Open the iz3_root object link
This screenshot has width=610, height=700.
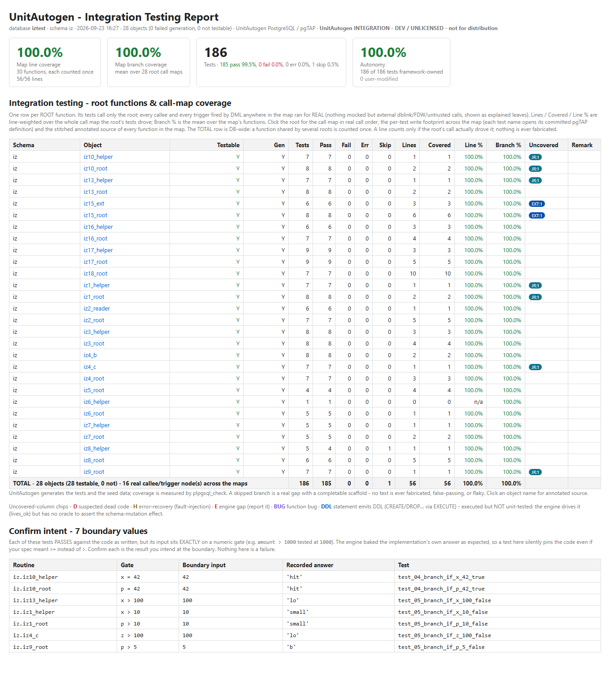(x=94, y=344)
